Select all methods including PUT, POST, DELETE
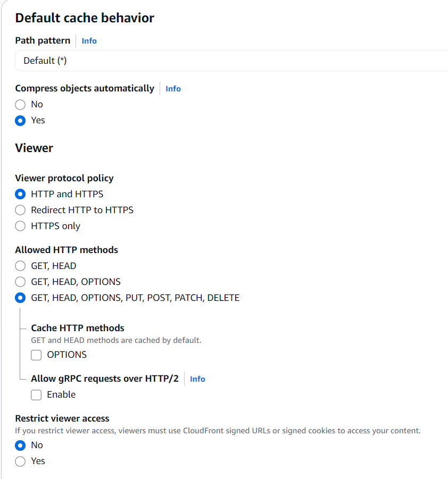 tap(20, 298)
